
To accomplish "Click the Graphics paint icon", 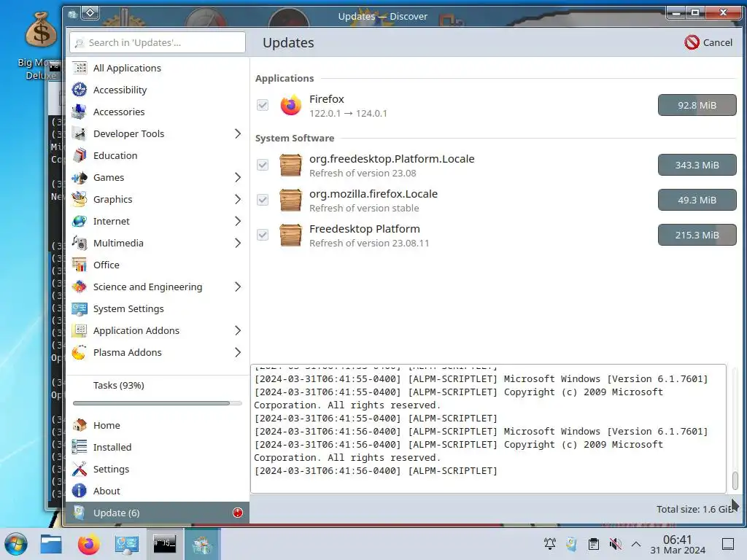I will click(80, 200).
